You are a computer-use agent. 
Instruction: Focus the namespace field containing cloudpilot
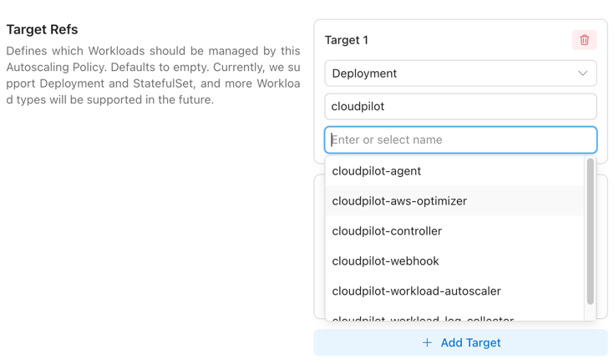click(x=460, y=107)
